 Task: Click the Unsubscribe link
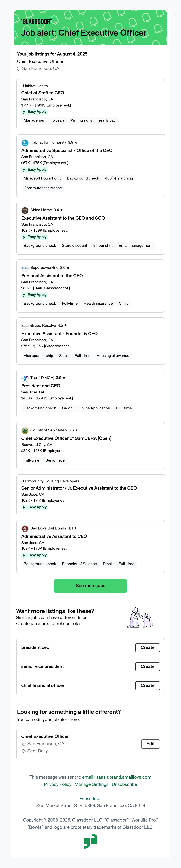pyautogui.click(x=124, y=784)
